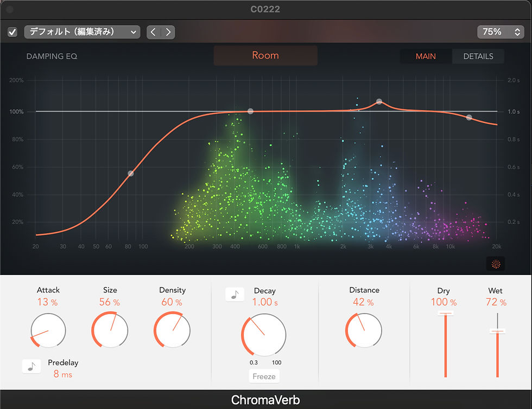Viewport: 532px width, 409px height.
Task: Click the C0222 window title
Action: (265, 9)
